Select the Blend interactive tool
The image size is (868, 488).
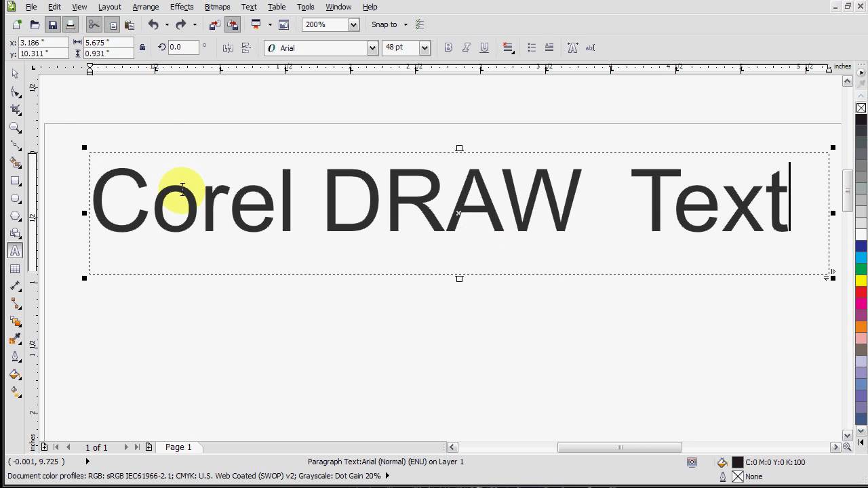click(x=15, y=321)
